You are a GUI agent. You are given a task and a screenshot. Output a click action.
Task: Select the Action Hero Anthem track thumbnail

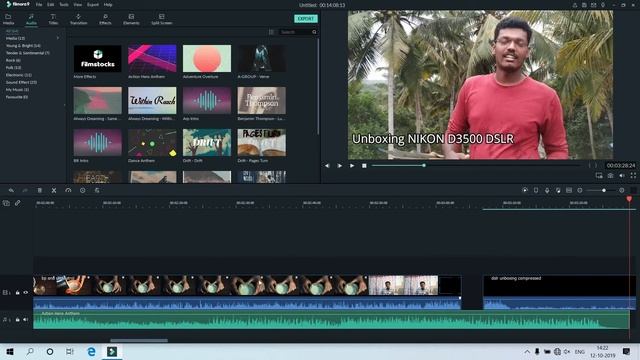pyautogui.click(x=152, y=58)
